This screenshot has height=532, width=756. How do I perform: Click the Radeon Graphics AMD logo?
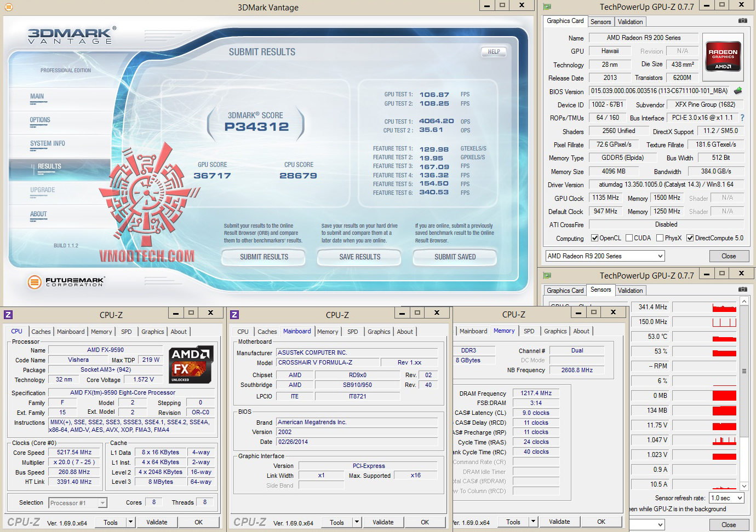pos(723,56)
